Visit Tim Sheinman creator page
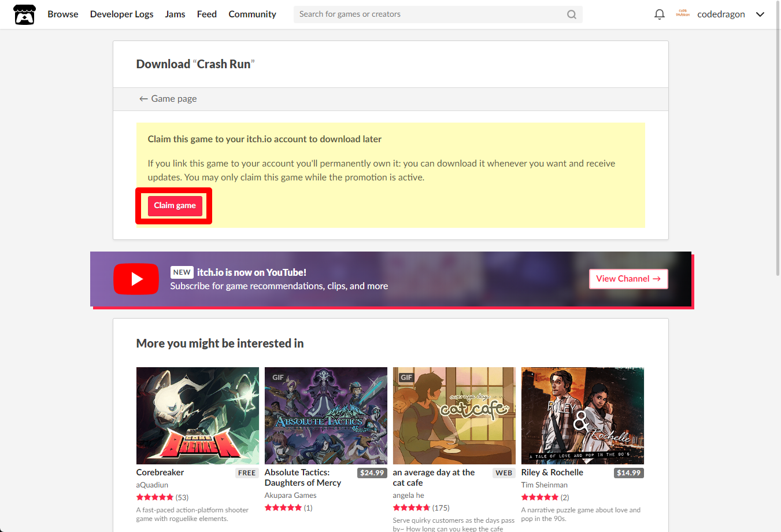The width and height of the screenshot is (781, 532). tap(544, 485)
